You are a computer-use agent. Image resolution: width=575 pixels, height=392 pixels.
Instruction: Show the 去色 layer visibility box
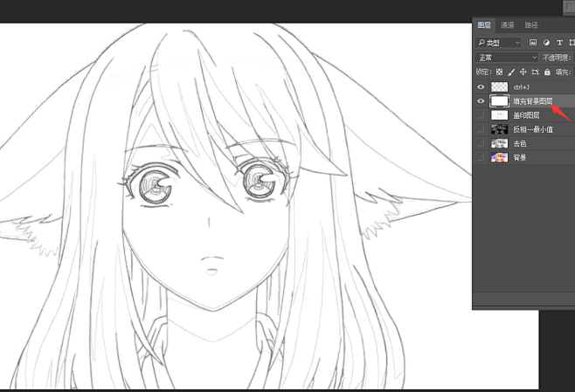(481, 143)
